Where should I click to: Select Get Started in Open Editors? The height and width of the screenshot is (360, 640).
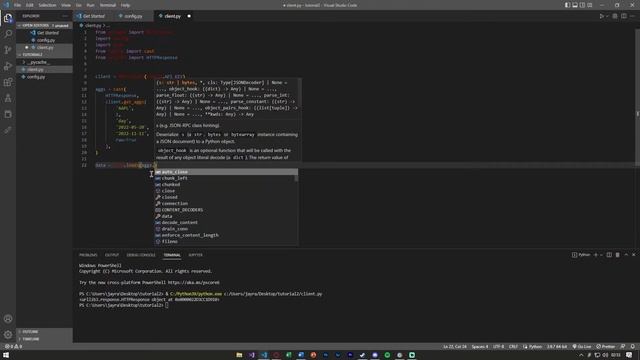coord(44,33)
